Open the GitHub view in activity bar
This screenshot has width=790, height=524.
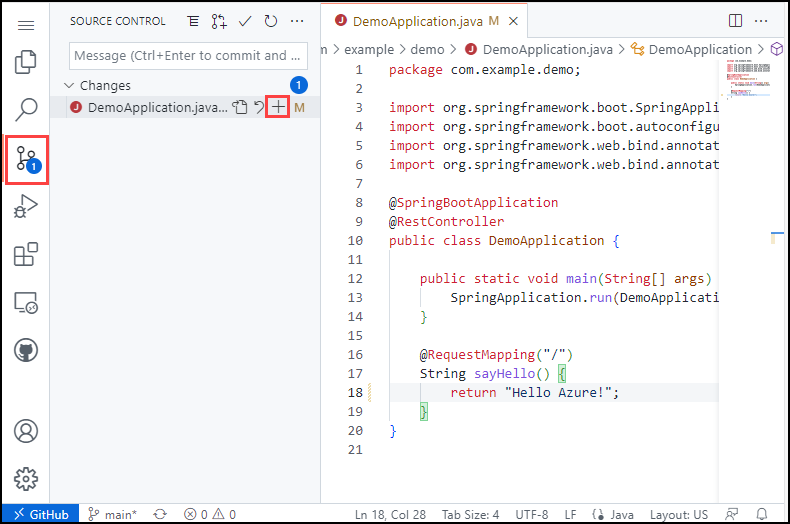26,350
